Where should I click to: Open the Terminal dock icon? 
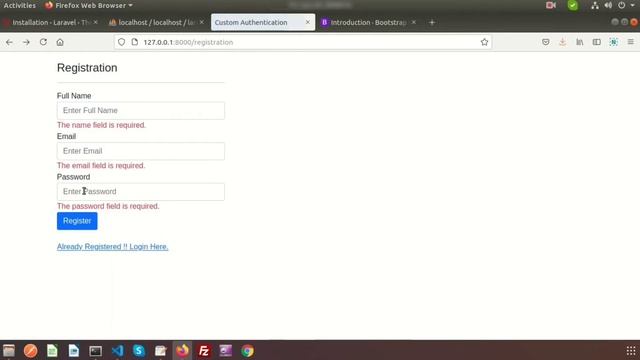pos(96,351)
